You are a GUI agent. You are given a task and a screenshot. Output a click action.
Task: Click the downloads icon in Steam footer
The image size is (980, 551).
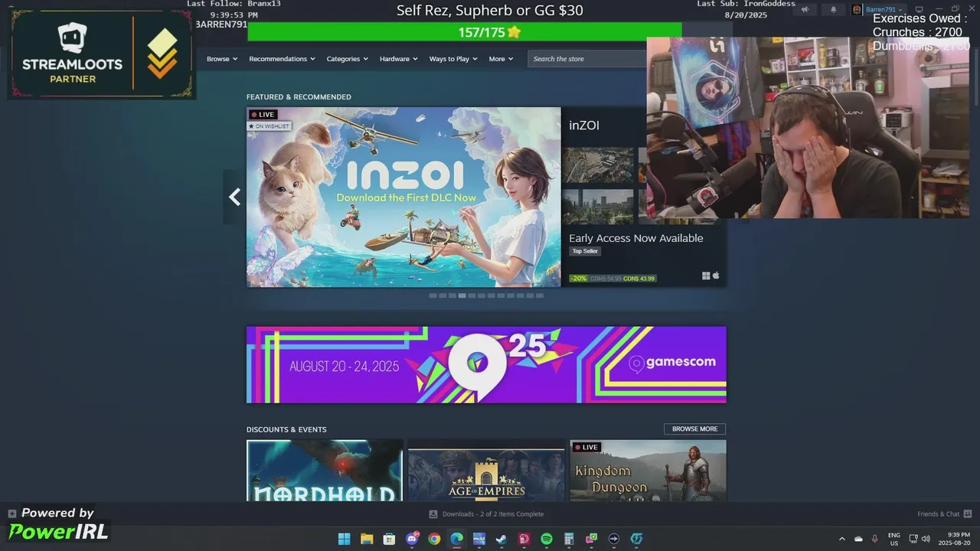point(433,514)
